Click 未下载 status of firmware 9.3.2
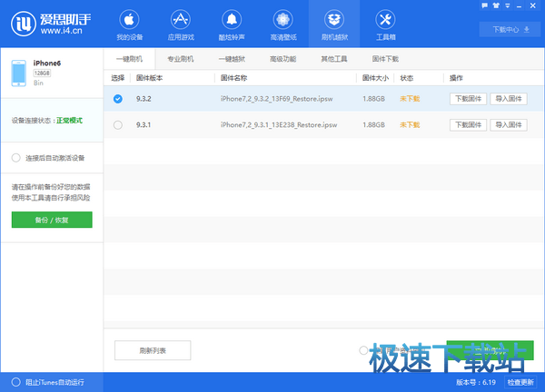Viewport: 545px width, 392px height. coord(410,99)
